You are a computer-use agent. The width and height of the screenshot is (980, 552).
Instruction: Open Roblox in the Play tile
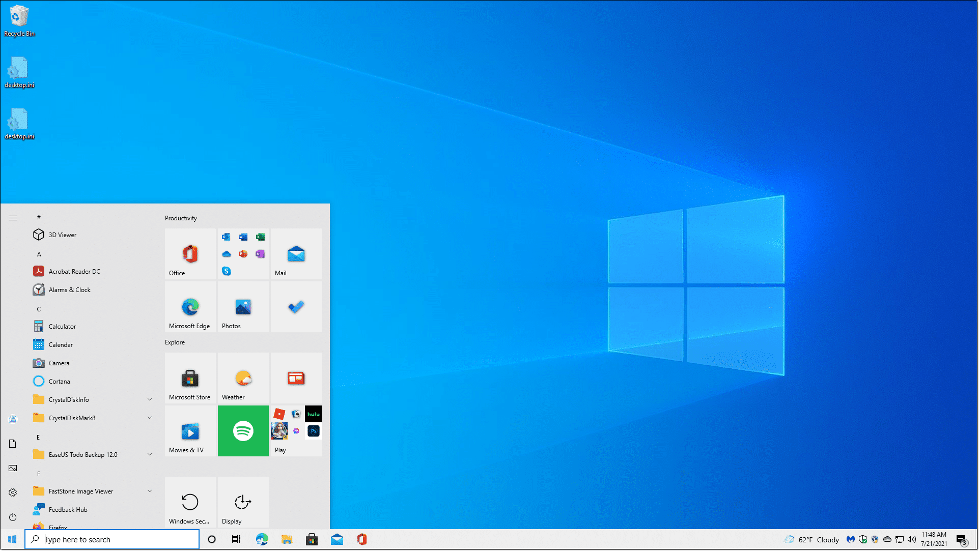point(279,414)
